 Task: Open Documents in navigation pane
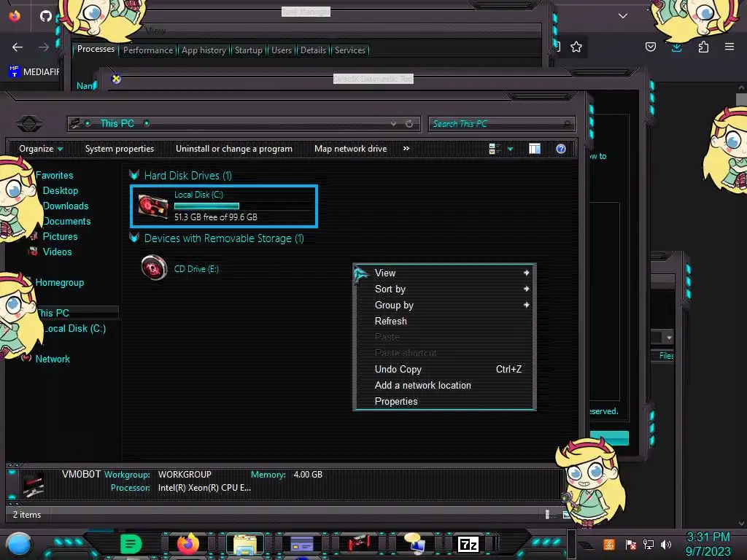(x=66, y=221)
